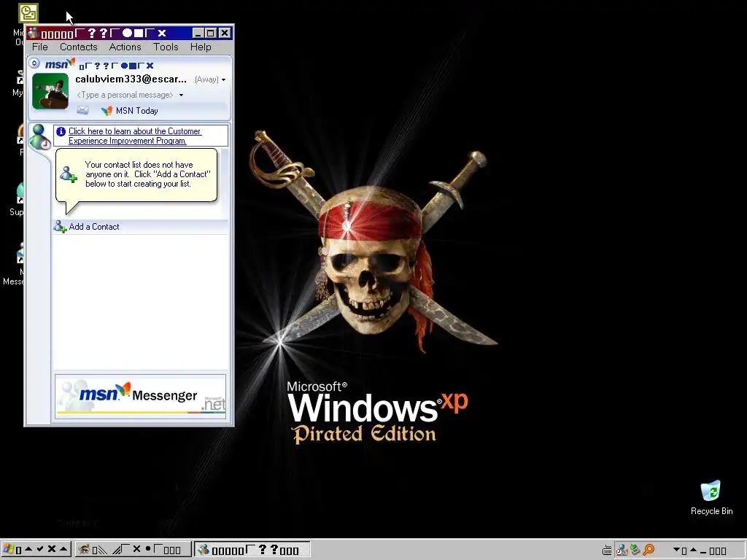
Task: Click the keyboard icon in system tray
Action: 607,551
